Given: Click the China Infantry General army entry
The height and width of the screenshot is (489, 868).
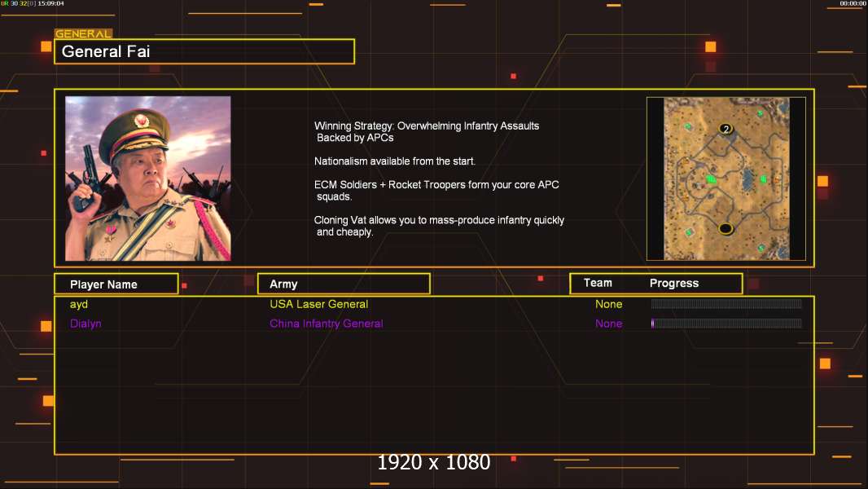Looking at the screenshot, I should (x=326, y=324).
